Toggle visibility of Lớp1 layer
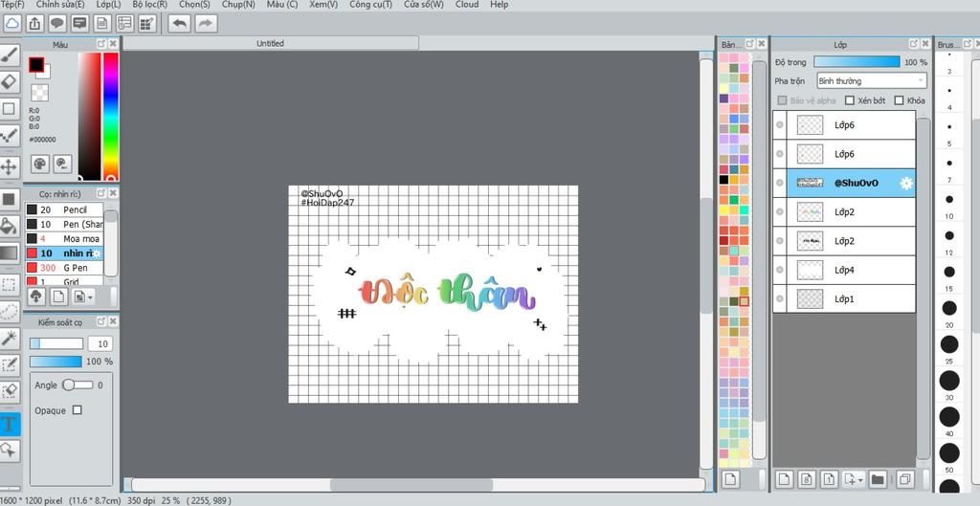The image size is (980, 506). [779, 298]
